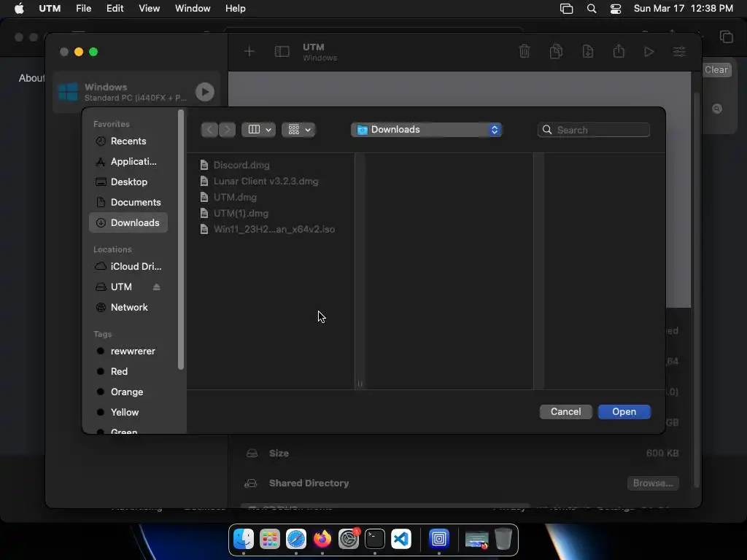Viewport: 747px width, 560px height.
Task: Open VM settings sliders icon
Action: [679, 52]
